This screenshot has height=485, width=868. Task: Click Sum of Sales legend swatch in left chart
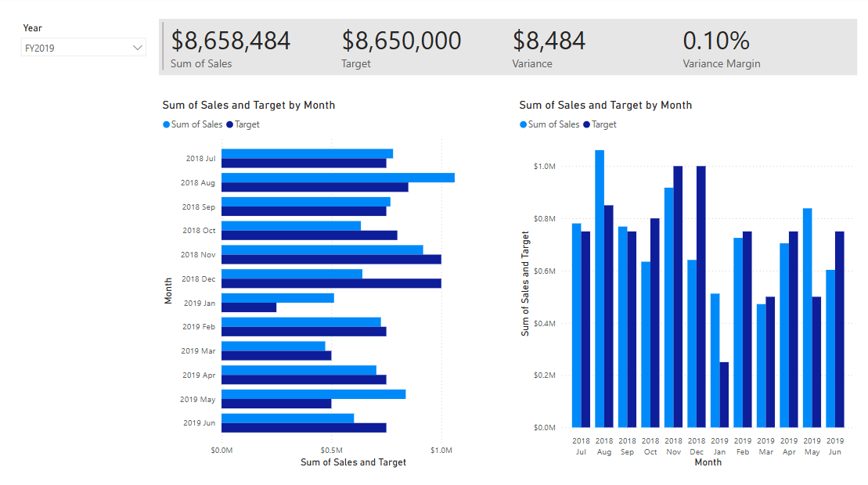[x=166, y=124]
